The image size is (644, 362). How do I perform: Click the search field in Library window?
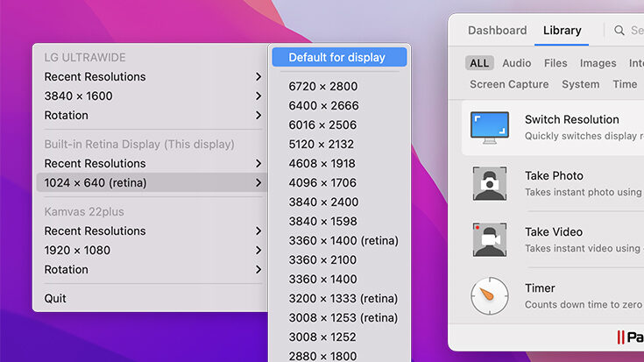(x=629, y=31)
